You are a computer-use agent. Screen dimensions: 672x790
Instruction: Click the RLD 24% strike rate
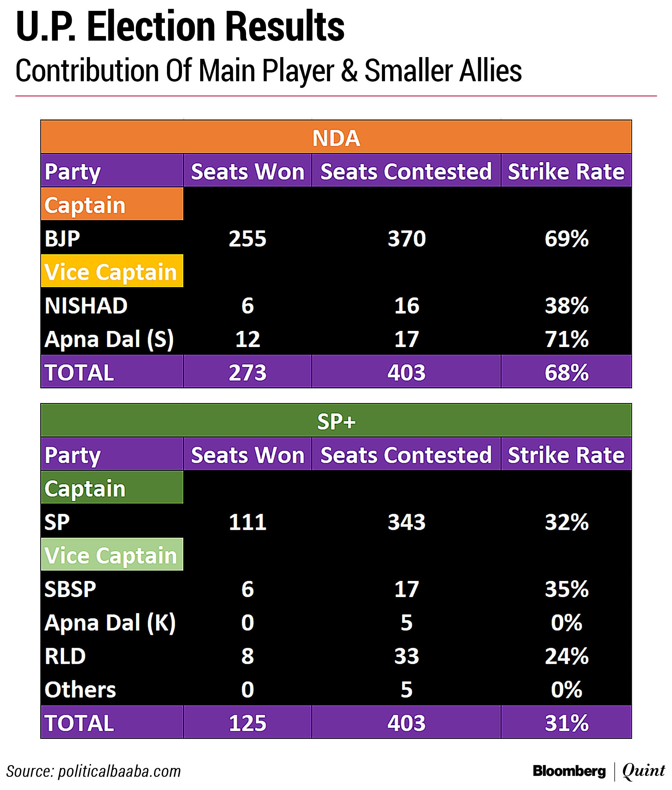tap(566, 656)
